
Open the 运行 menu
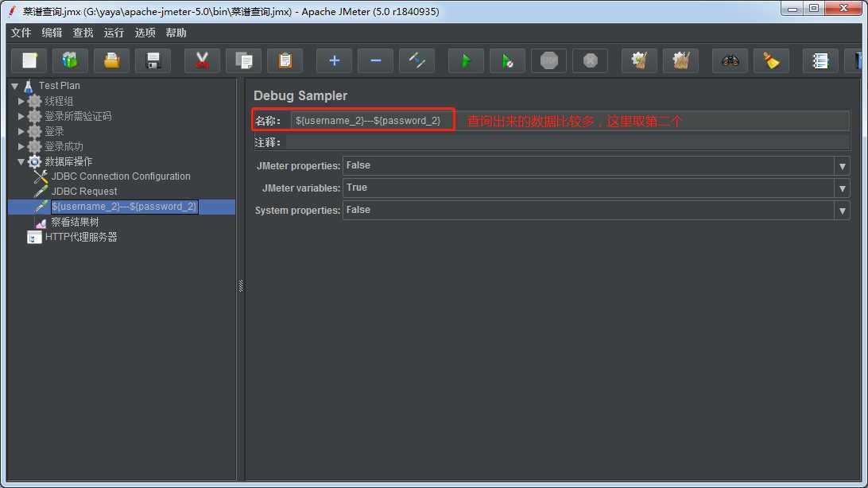tap(114, 33)
